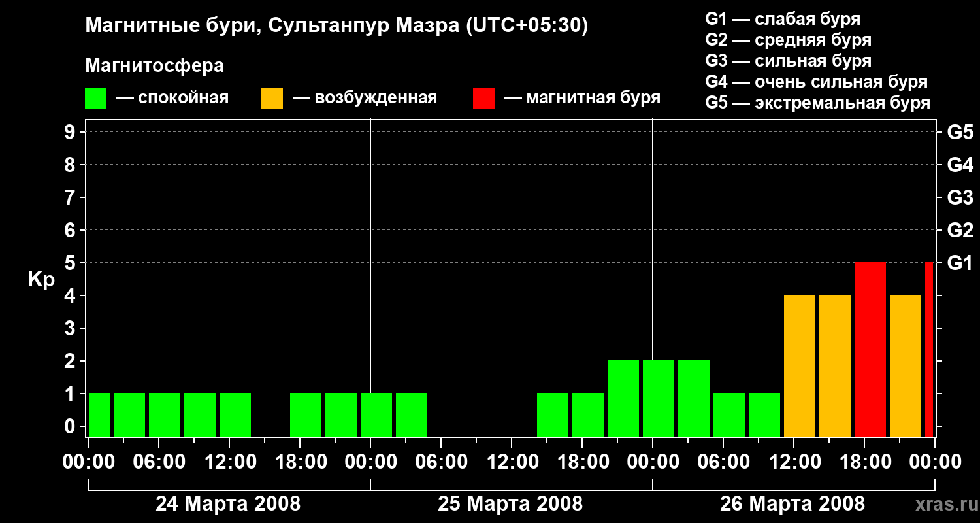This screenshot has width=980, height=523.
Task: Click the 'Магнитосфера' legend heading
Action: [x=154, y=66]
